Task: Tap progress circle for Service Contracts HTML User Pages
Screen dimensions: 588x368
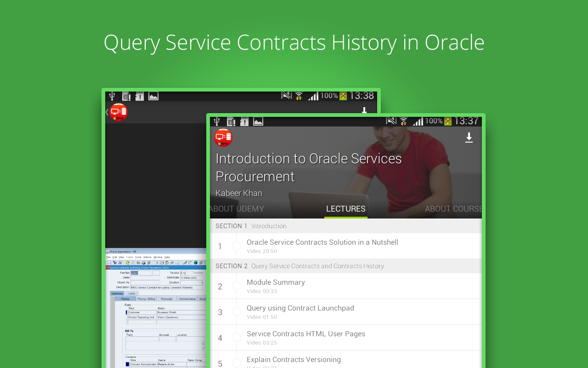Action: 237,338
